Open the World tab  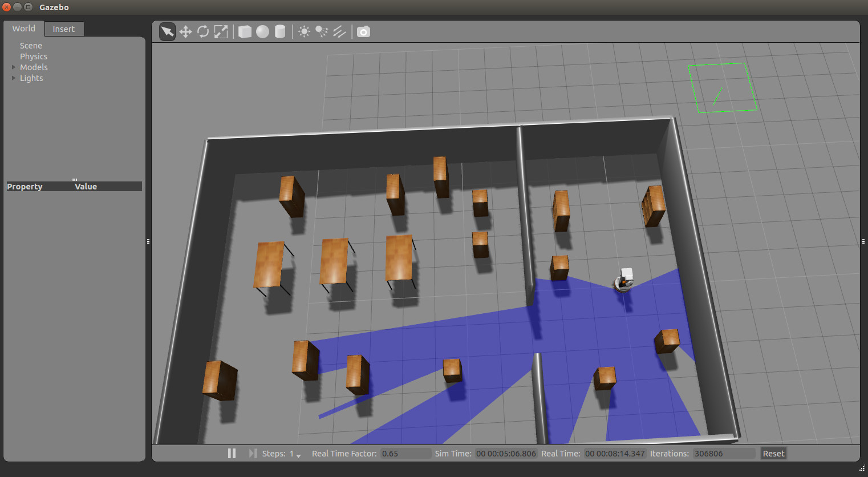coord(23,29)
